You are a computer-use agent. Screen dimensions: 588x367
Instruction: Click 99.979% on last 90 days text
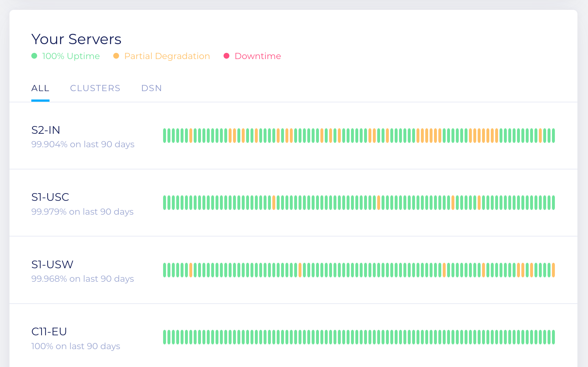[83, 212]
